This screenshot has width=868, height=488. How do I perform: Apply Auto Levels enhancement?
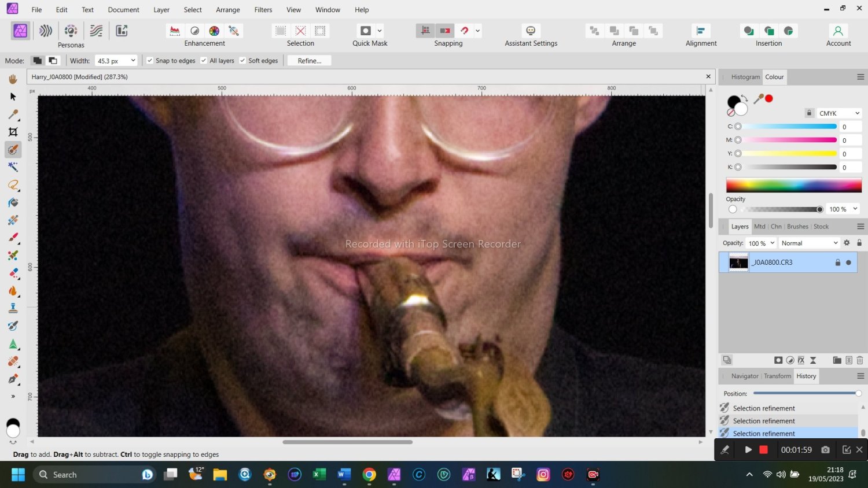[175, 31]
